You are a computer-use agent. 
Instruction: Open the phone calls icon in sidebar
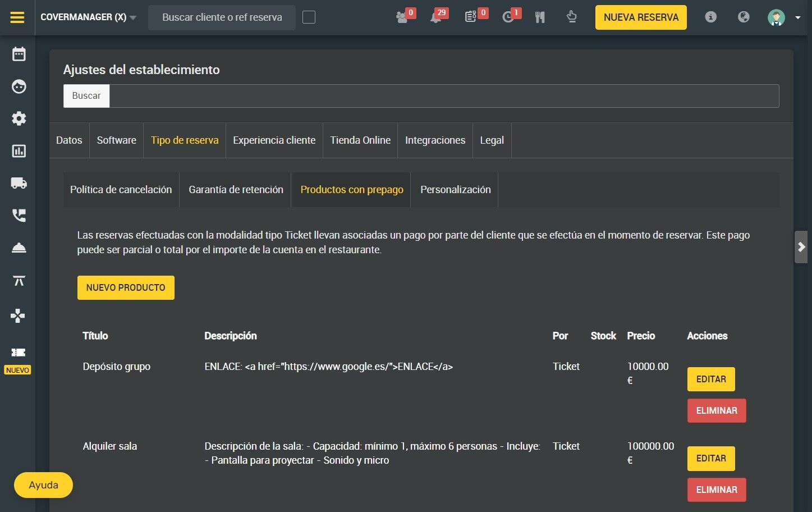pyautogui.click(x=19, y=216)
